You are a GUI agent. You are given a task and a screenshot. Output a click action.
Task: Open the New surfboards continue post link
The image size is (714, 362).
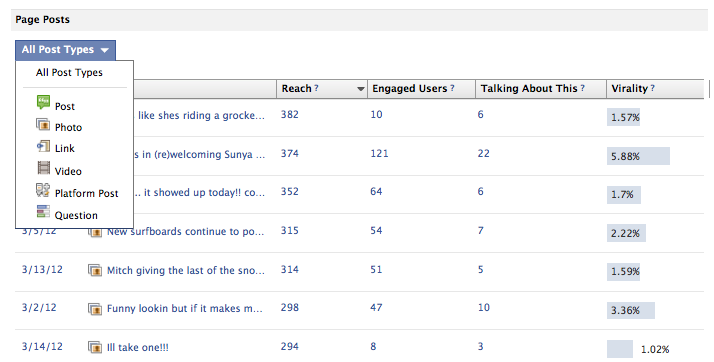[185, 231]
